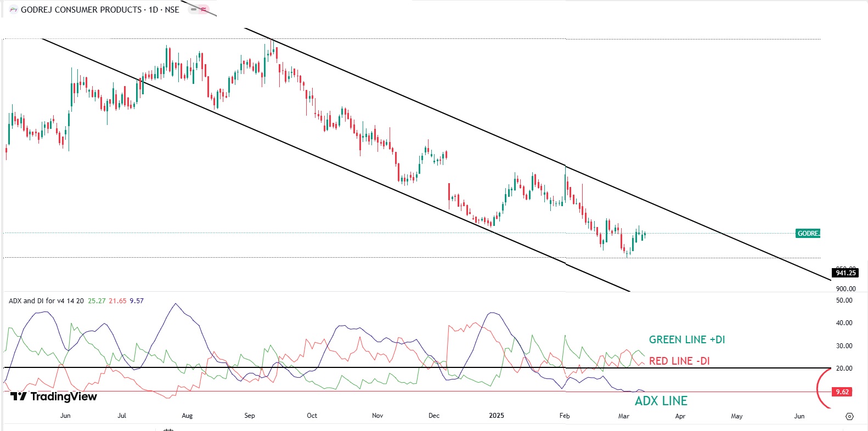Click the blue 9.57 ADX value
The image size is (868, 431).
[x=137, y=300]
